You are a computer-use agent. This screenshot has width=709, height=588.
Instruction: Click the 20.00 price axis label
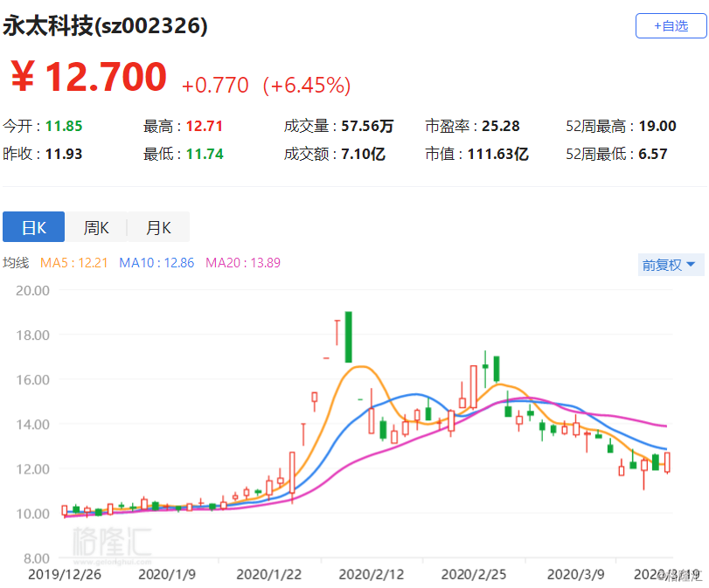click(32, 290)
